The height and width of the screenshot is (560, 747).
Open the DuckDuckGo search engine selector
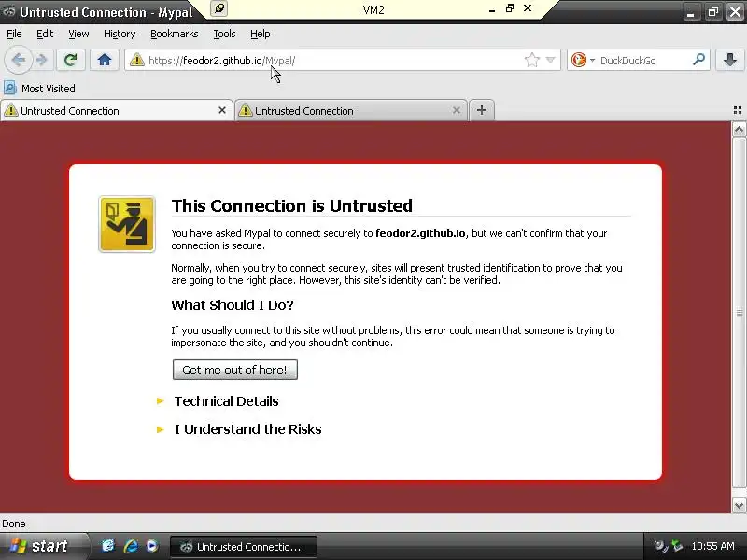pyautogui.click(x=583, y=60)
